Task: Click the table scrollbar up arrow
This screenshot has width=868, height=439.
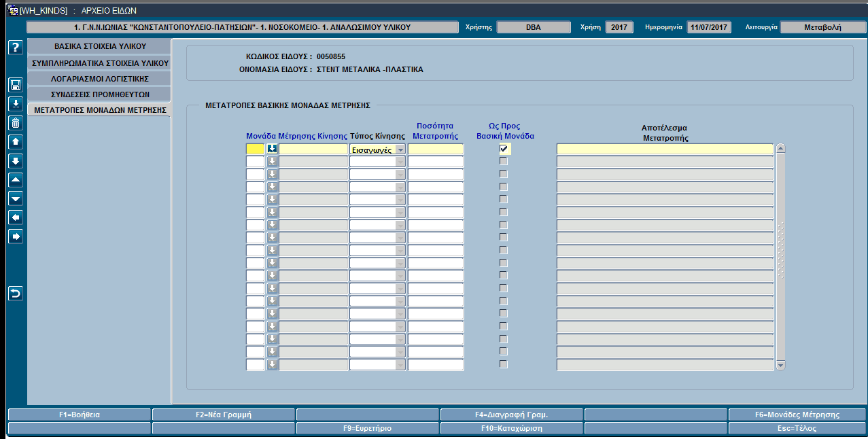Action: click(780, 148)
